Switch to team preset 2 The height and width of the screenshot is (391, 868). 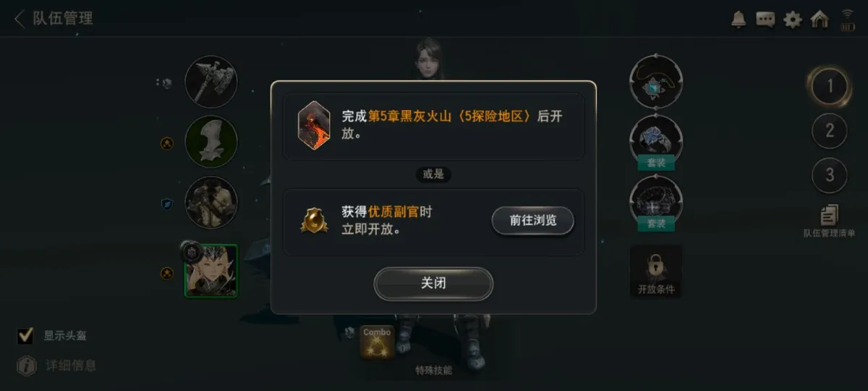pos(830,131)
